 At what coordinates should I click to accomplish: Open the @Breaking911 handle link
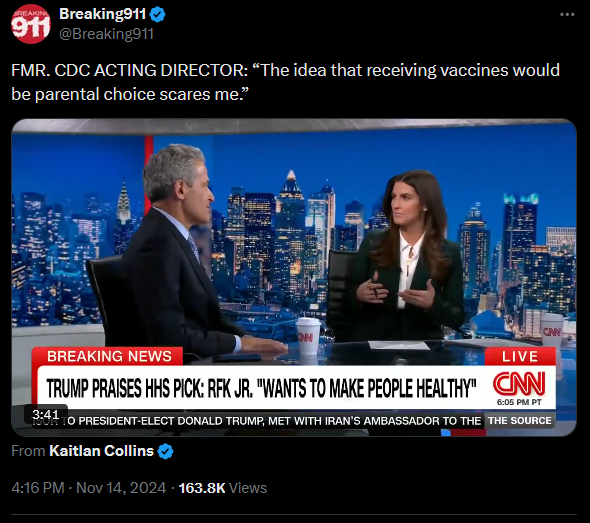point(106,34)
